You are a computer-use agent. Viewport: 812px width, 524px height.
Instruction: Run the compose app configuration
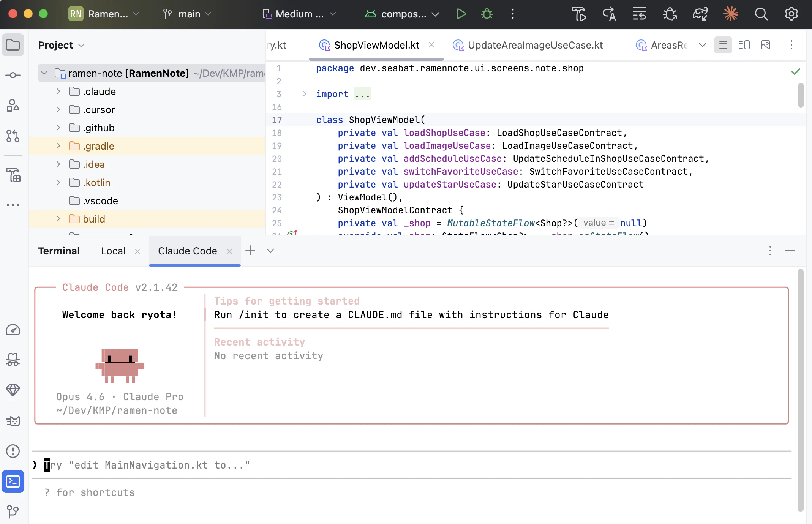(x=461, y=14)
